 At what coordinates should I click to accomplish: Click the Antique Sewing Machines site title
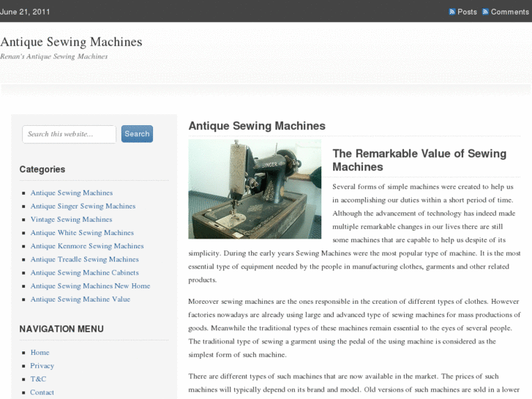[71, 42]
